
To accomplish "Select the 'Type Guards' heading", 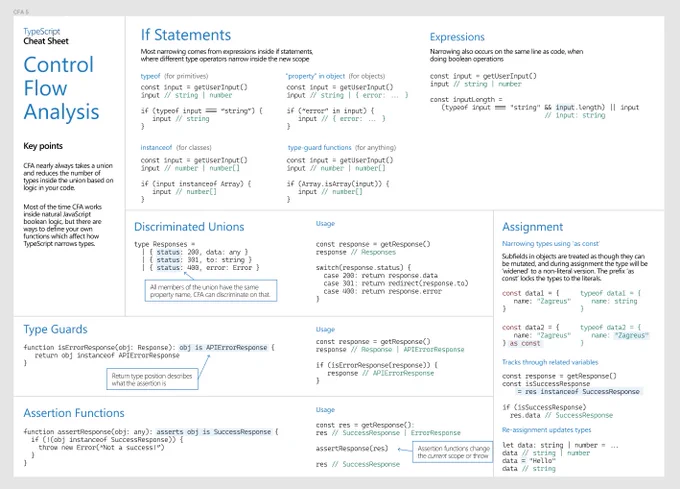I will click(x=56, y=329).
